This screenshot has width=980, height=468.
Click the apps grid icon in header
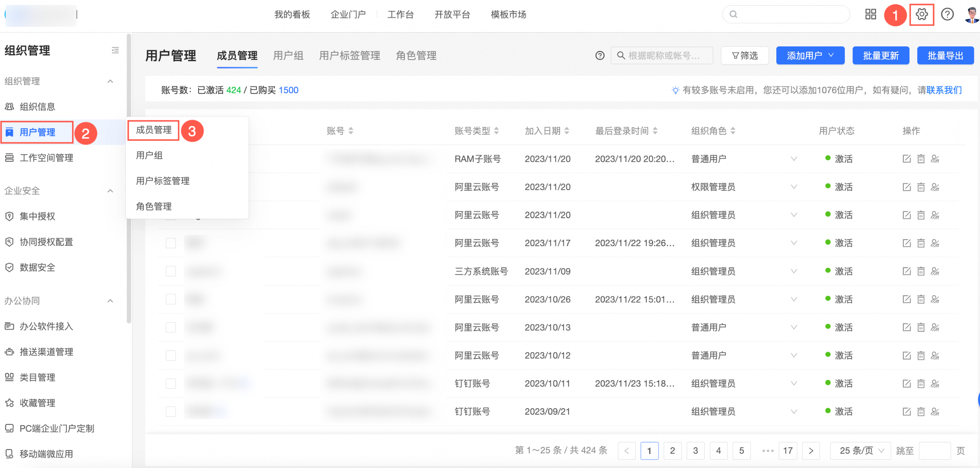coord(870,15)
